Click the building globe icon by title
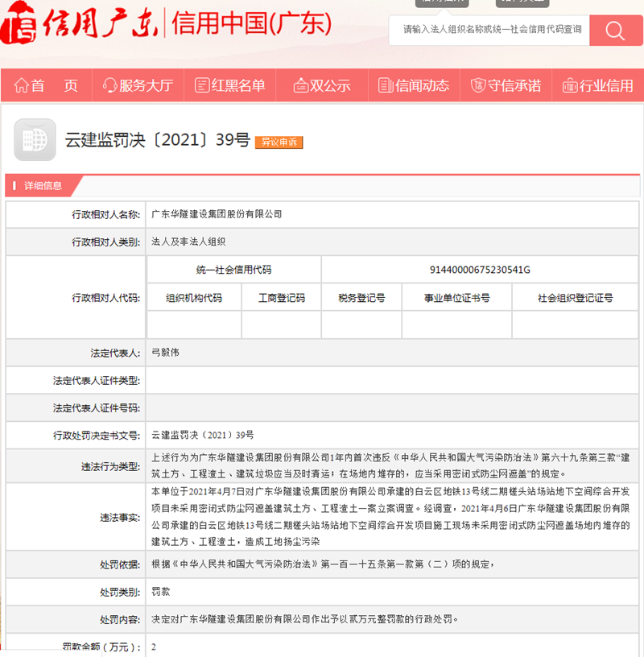This screenshot has height=657, width=644. coord(35,140)
